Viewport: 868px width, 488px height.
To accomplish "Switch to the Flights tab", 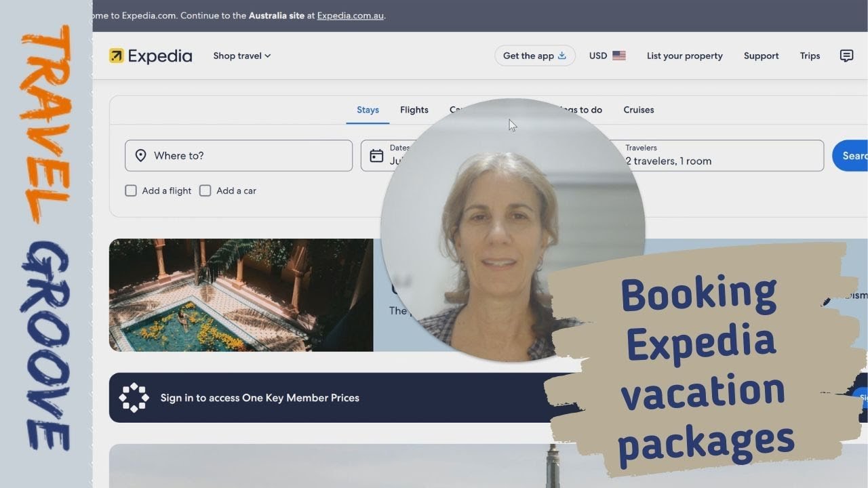I will [414, 110].
